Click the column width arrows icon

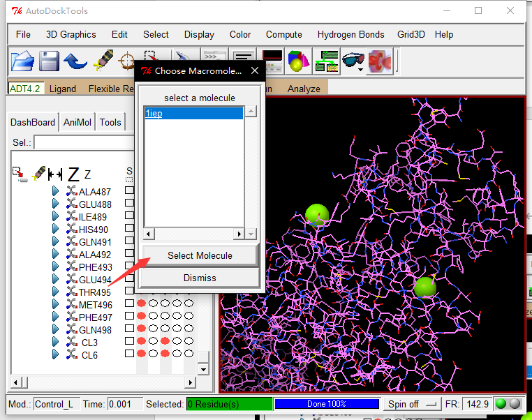(x=55, y=174)
